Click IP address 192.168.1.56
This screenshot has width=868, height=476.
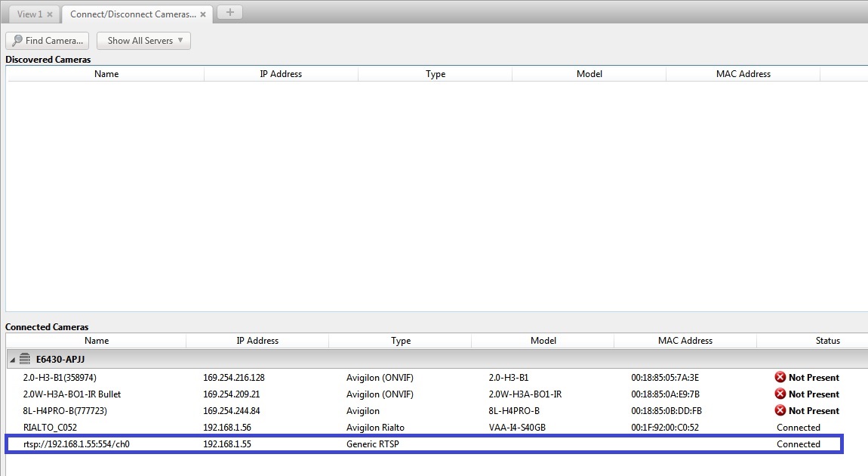tap(227, 427)
